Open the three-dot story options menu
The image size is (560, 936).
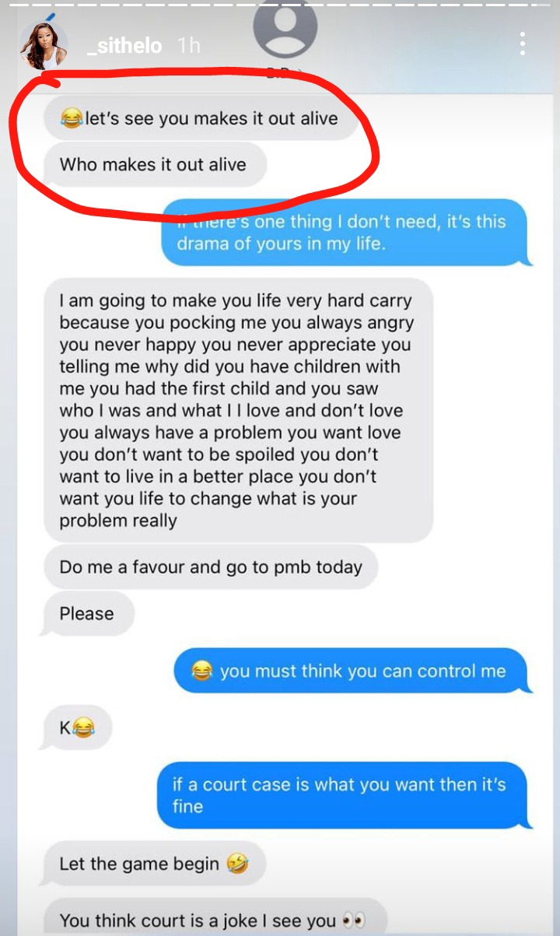[523, 44]
